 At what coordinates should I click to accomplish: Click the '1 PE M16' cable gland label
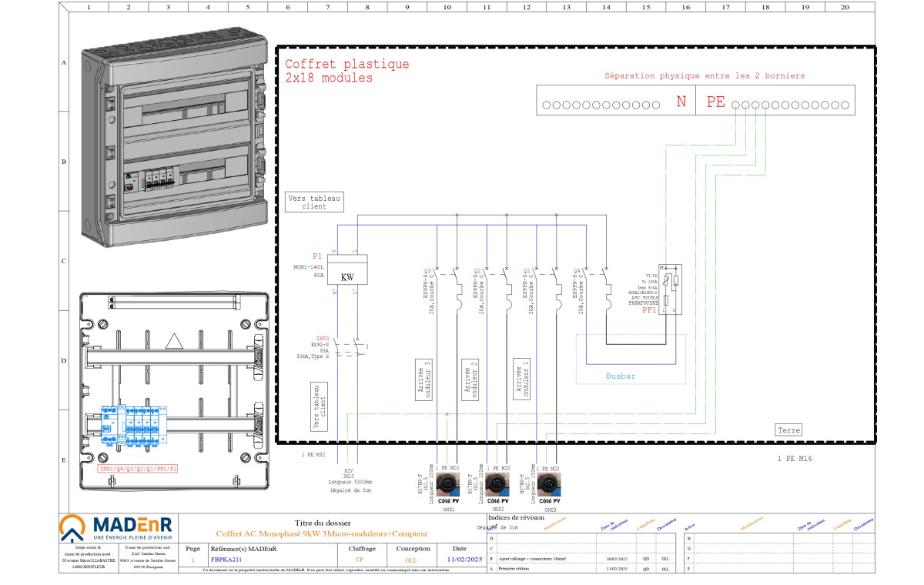(795, 457)
